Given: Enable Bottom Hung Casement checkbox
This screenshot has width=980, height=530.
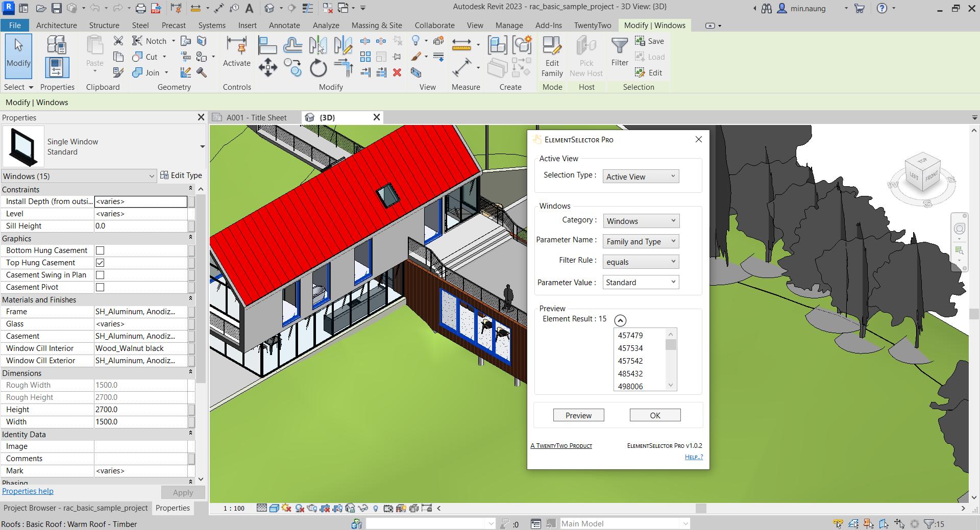Looking at the screenshot, I should click(x=100, y=250).
